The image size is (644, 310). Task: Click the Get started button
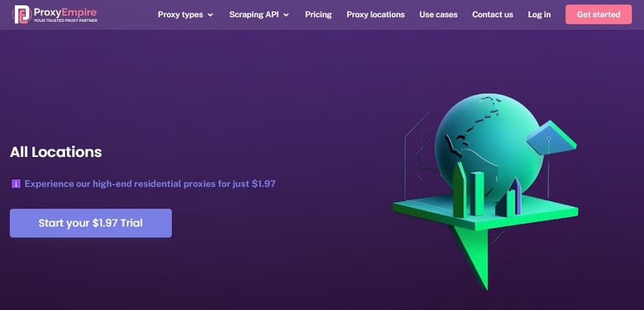[x=598, y=14]
